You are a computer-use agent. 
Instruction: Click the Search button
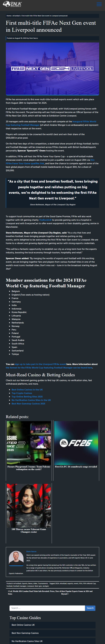coord(90,608)
